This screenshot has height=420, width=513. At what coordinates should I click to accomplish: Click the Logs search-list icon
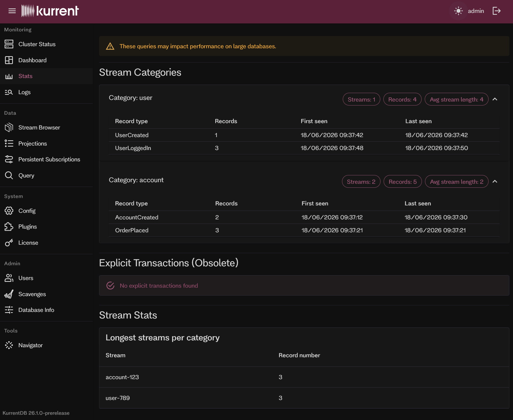click(9, 92)
